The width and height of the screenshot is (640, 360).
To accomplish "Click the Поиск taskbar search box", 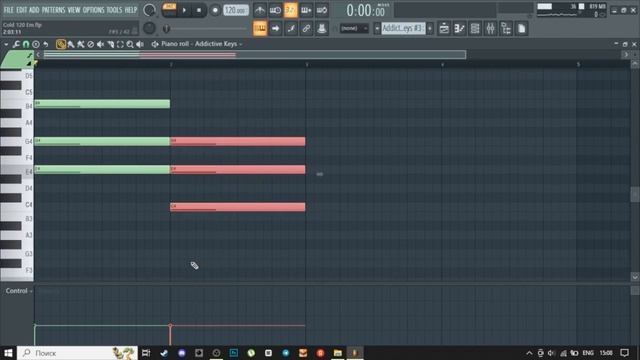I will coord(78,353).
